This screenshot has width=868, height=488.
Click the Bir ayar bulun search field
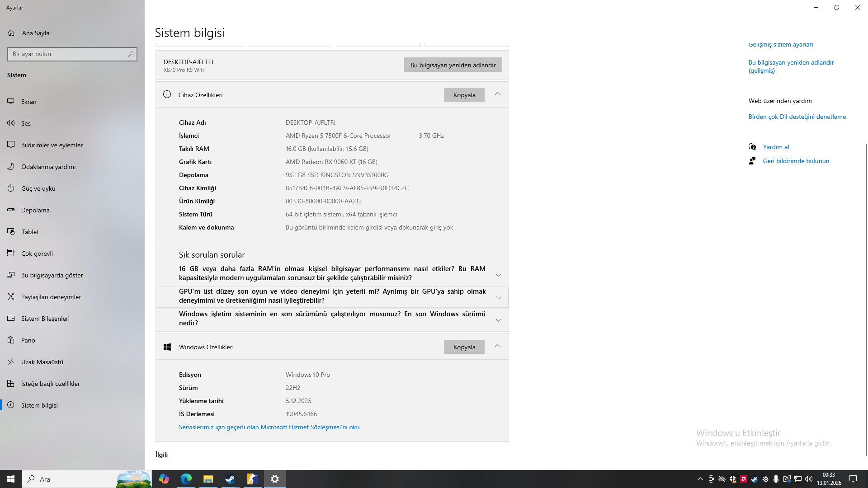coord(72,54)
